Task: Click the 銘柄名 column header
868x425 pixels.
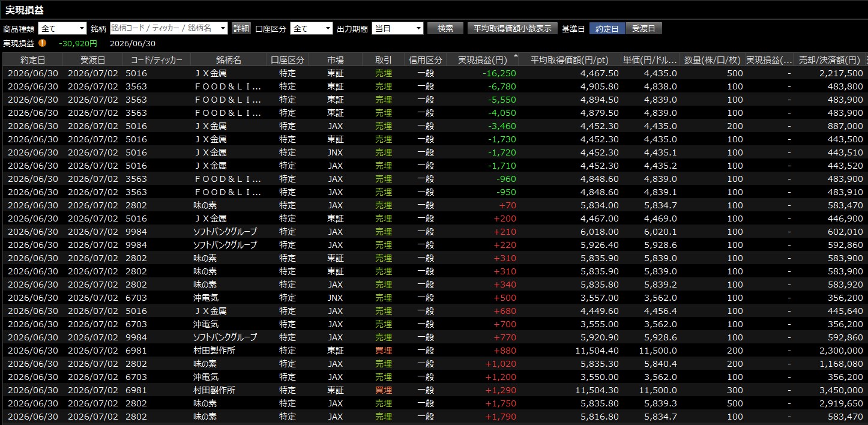Action: [229, 59]
